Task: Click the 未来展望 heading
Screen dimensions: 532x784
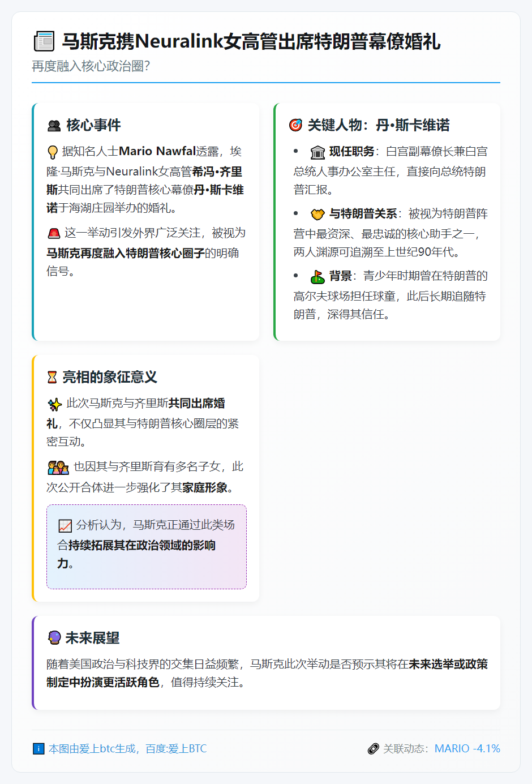Action: 92,638
